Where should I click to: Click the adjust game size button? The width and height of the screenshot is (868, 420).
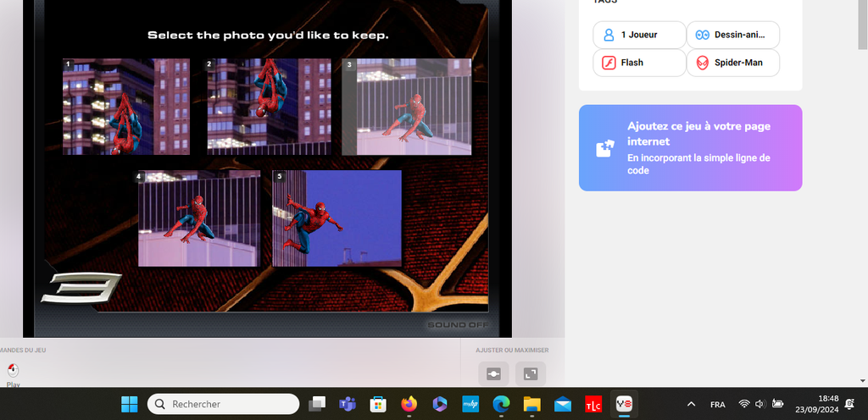[494, 373]
